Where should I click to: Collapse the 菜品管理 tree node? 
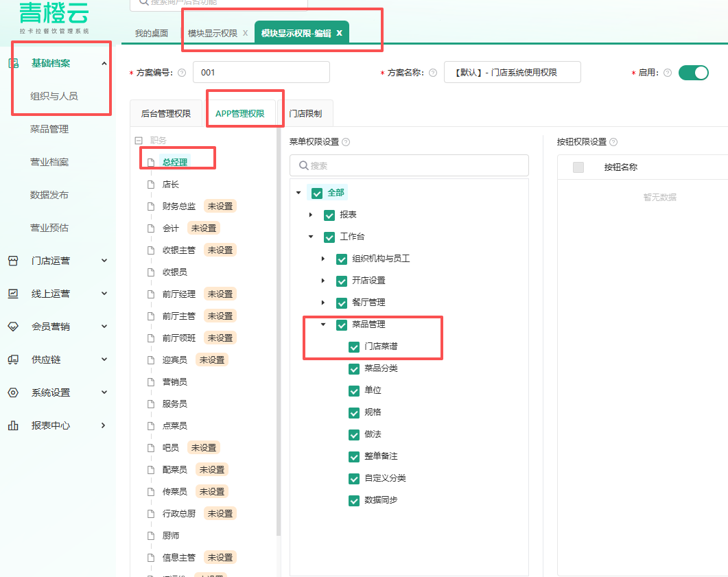click(323, 325)
